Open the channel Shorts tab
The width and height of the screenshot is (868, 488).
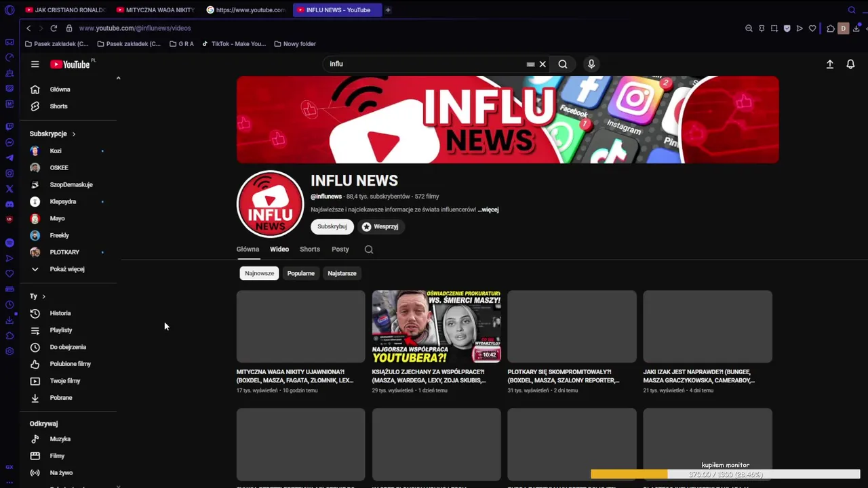point(310,249)
